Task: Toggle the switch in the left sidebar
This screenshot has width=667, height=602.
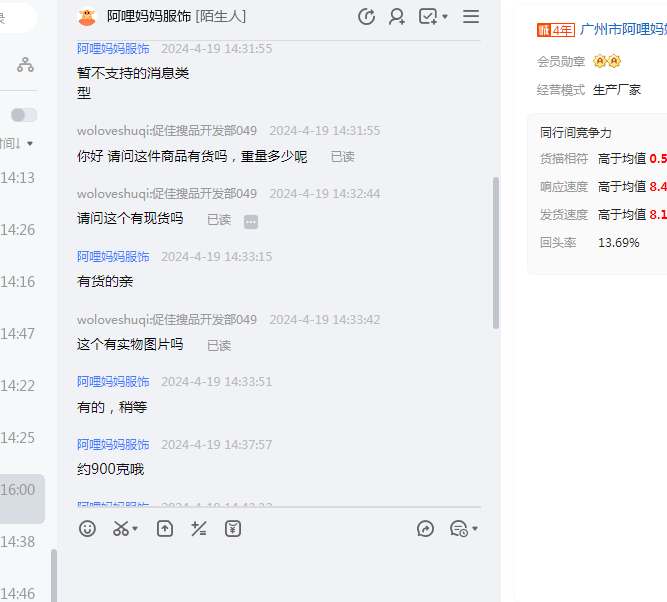Action: pos(24,115)
